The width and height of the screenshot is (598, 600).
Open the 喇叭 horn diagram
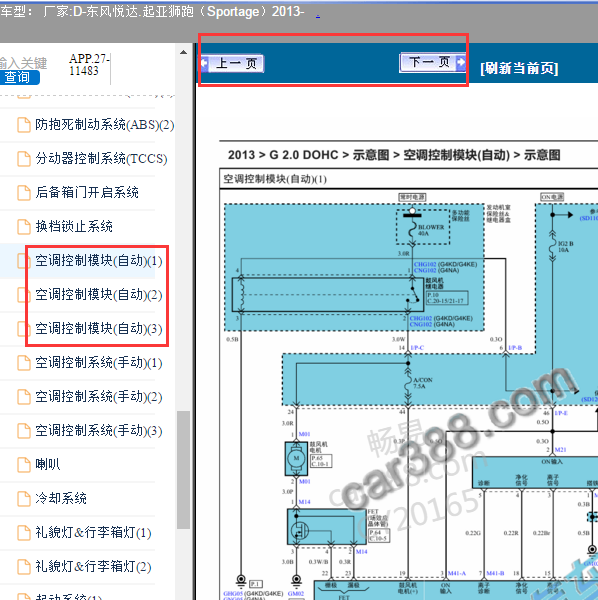(x=48, y=465)
